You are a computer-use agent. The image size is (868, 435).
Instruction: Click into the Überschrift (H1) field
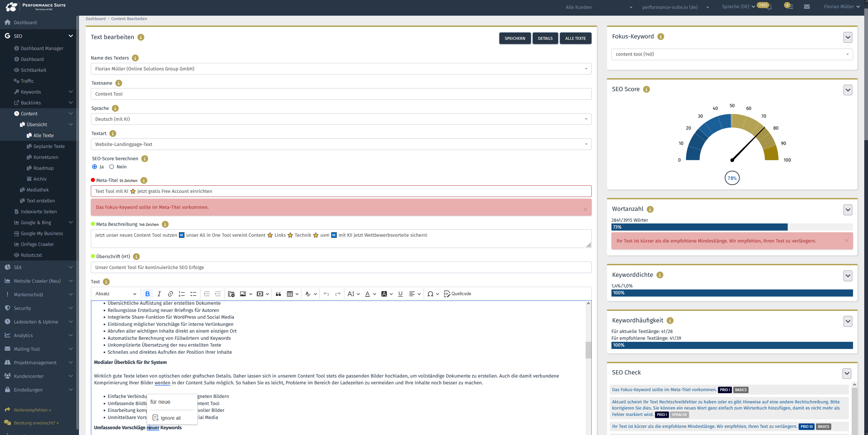[341, 267]
